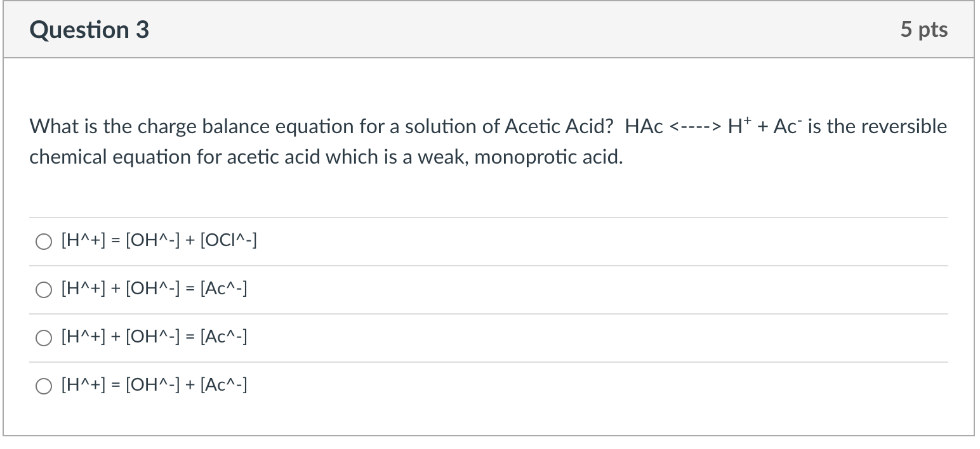Click the Question 3 header bar
Screen dimensions: 980x449
tap(489, 29)
